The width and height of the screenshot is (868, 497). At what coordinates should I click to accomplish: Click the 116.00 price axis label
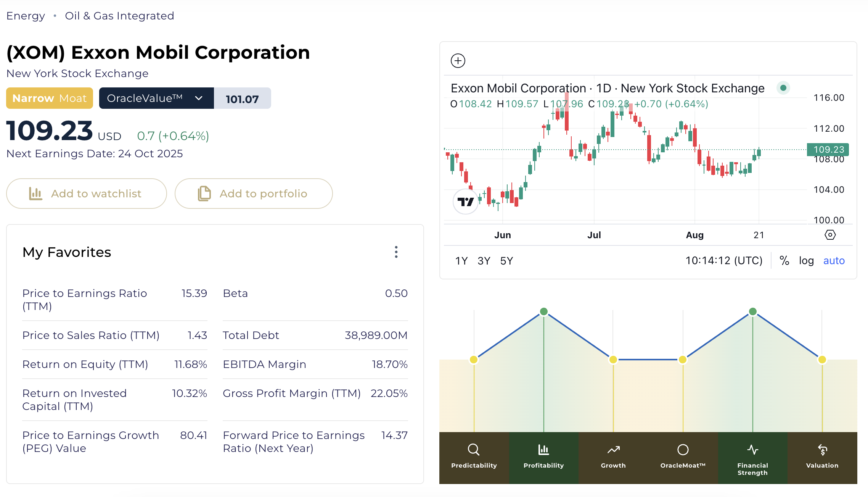point(829,98)
